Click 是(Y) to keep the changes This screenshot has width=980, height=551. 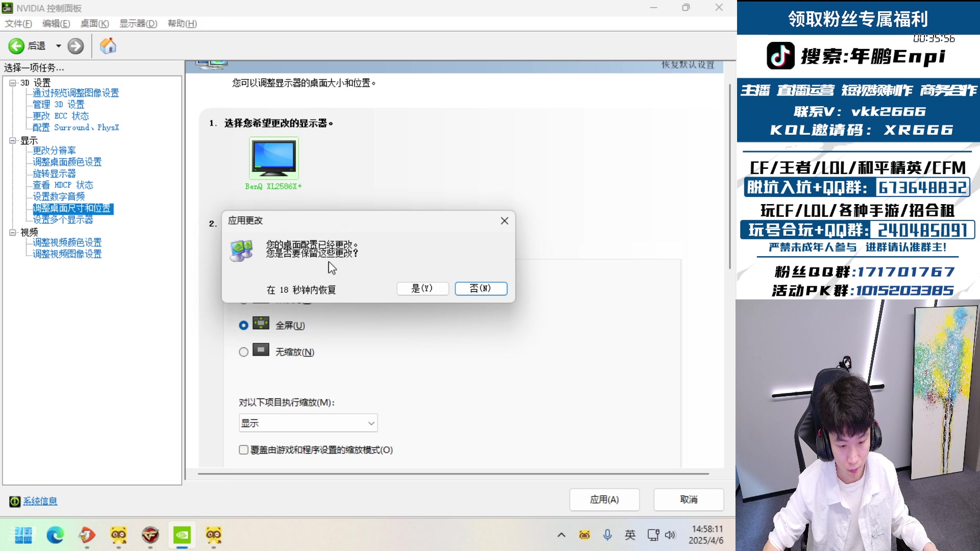[423, 289]
